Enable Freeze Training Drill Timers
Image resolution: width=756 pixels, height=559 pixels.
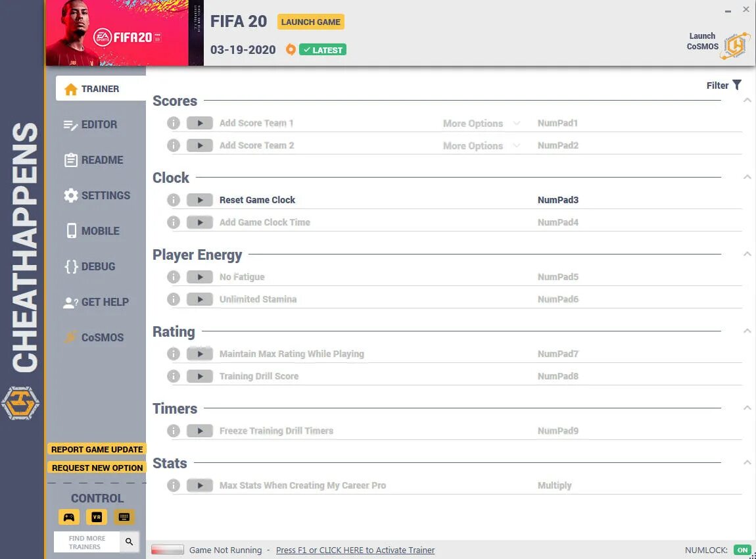(200, 431)
